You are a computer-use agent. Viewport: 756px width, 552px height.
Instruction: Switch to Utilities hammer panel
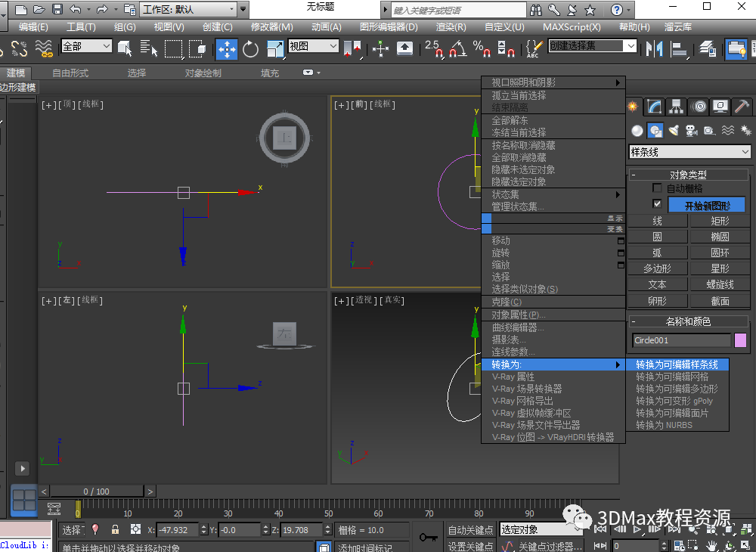[742, 107]
